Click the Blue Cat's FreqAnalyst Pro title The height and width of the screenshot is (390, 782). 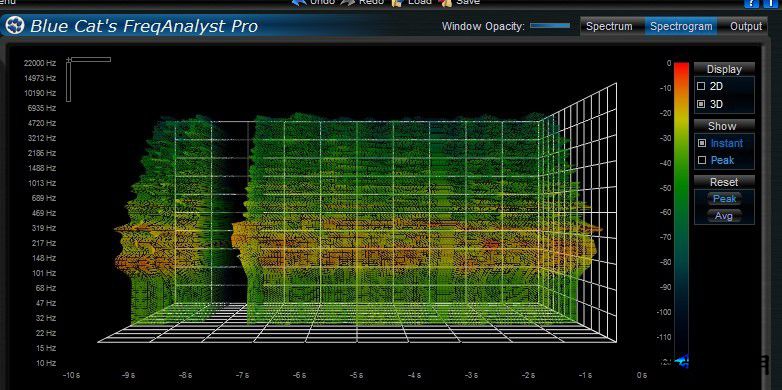click(144, 26)
